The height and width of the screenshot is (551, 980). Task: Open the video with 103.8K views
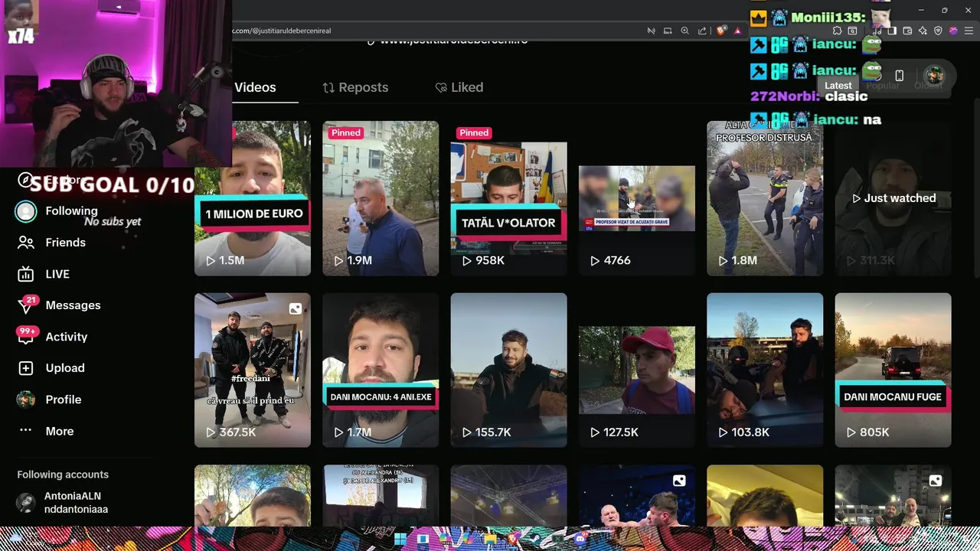click(x=765, y=370)
